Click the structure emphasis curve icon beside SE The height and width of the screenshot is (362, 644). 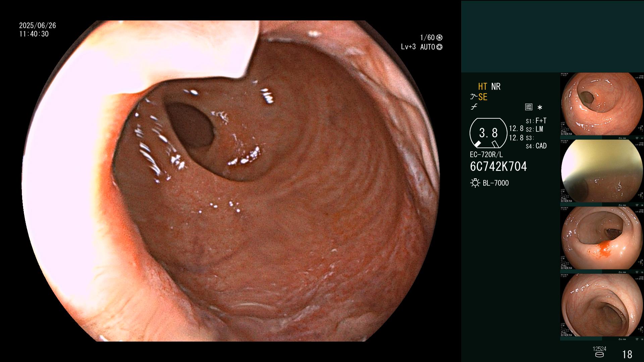pos(474,97)
